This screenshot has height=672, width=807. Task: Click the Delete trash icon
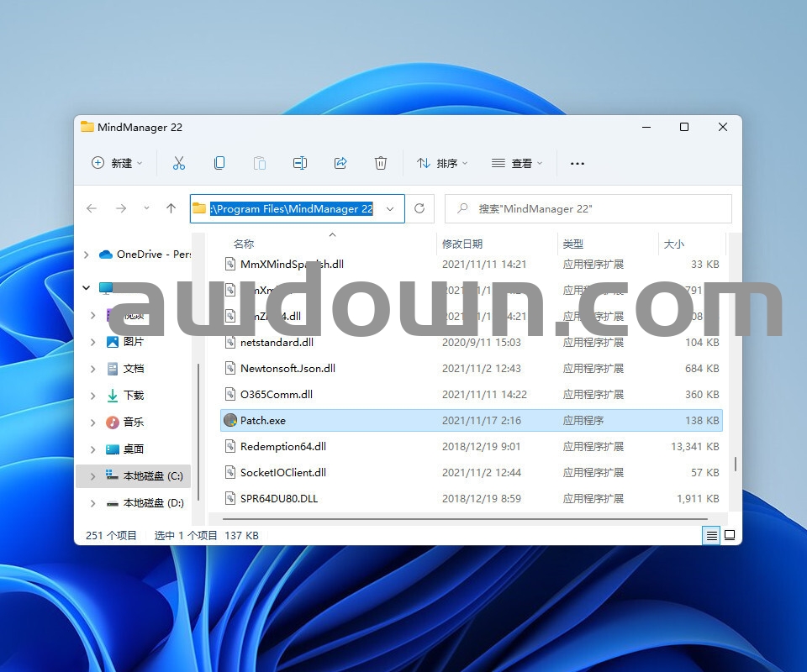click(381, 163)
